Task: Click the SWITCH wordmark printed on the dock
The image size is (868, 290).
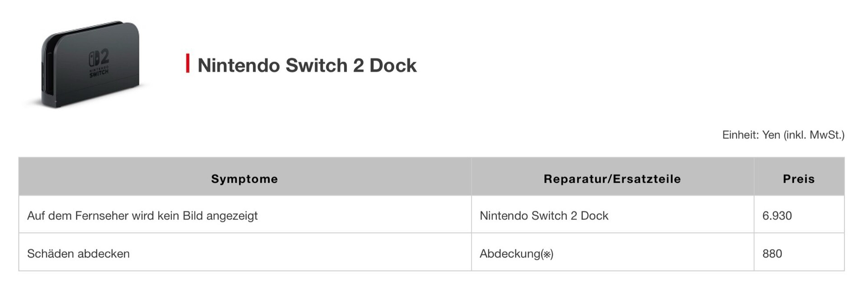Action: tap(99, 73)
